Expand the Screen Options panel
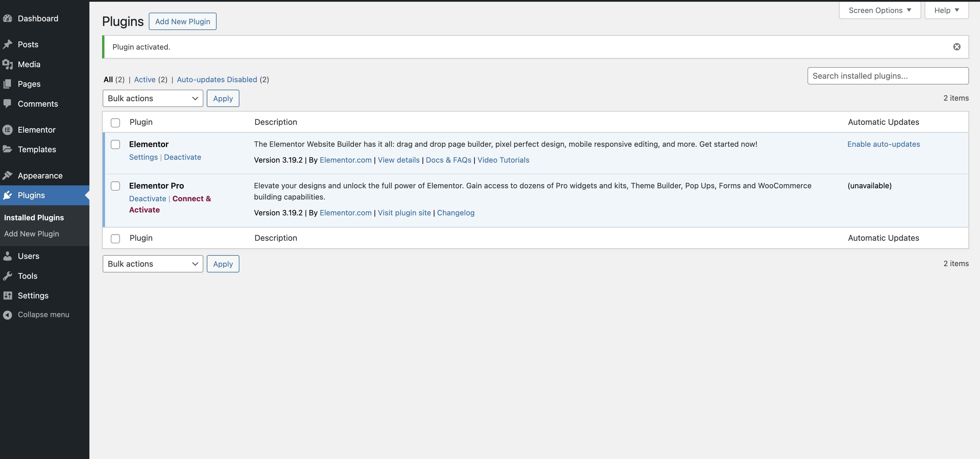This screenshot has width=980, height=459. 880,10
